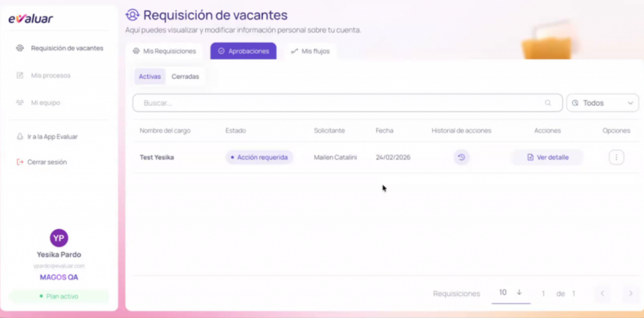644x318 pixels.
Task: Expand the rows-per-page selector showing 10
Action: tap(511, 293)
